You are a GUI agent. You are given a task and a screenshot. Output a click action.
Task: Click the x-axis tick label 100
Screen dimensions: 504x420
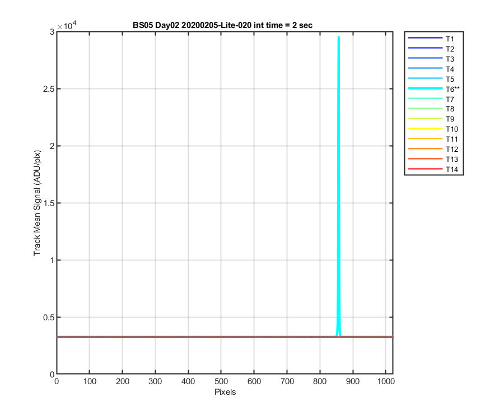[x=90, y=381]
